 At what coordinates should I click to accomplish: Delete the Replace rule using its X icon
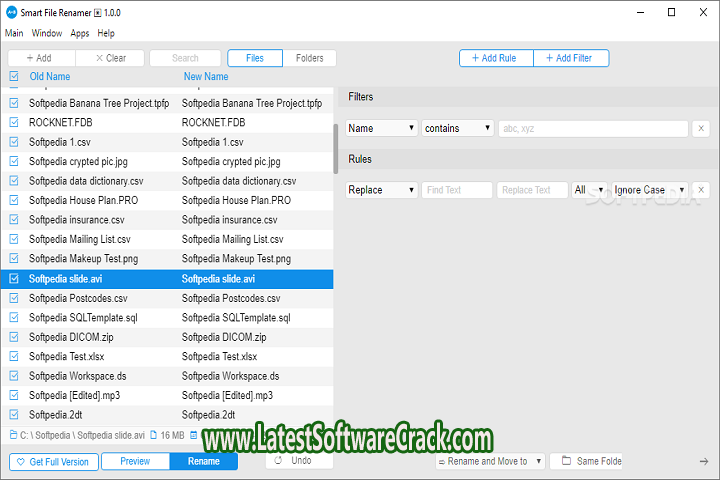701,190
